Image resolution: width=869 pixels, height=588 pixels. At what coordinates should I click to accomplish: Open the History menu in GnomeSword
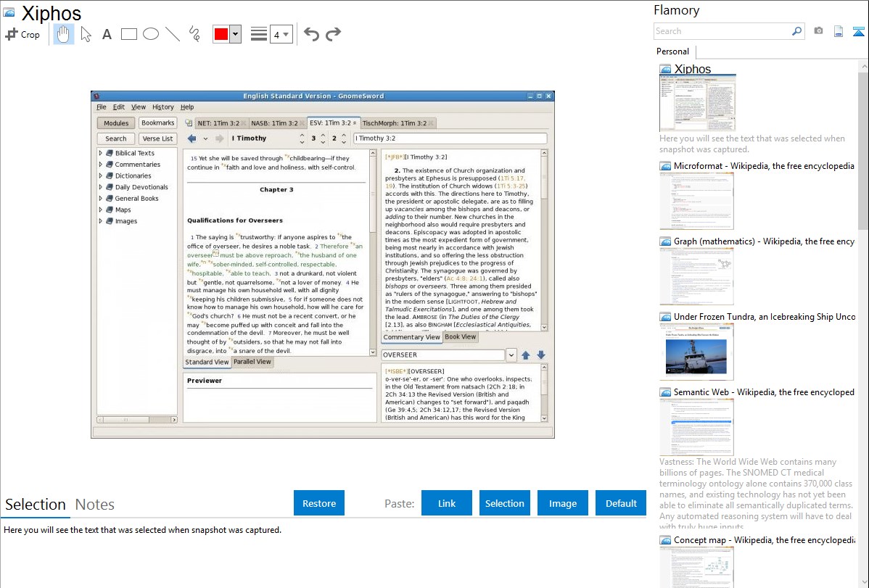coord(163,107)
